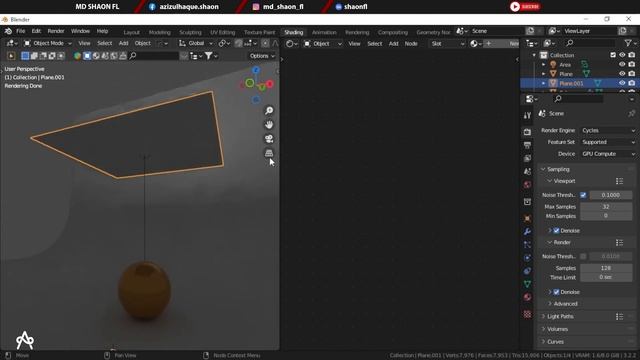Screen dimensions: 640x360
Task: Click the Render Samples 128 field
Action: pos(606,268)
